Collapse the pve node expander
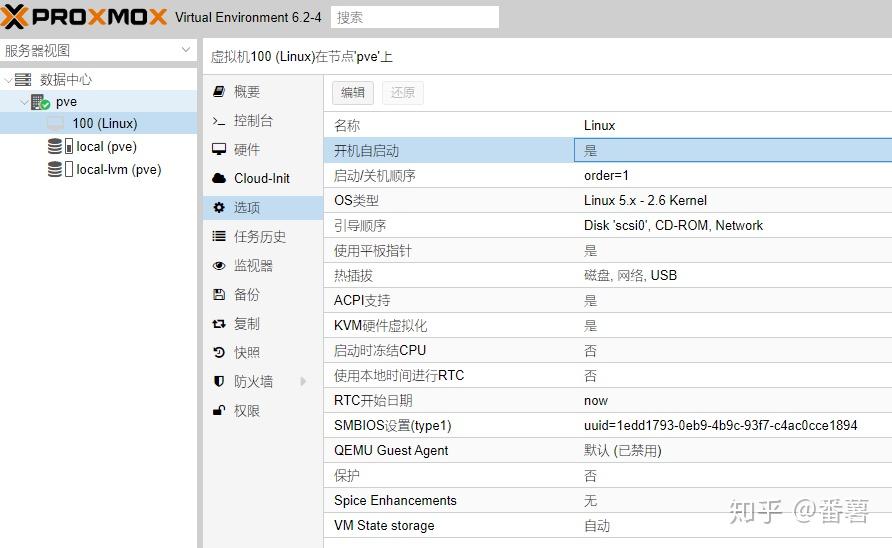Screen dimensions: 892x548 24,102
